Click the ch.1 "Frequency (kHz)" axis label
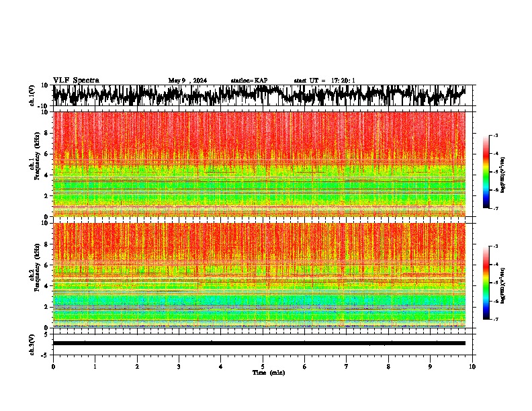532x411 pixels. pos(37,156)
